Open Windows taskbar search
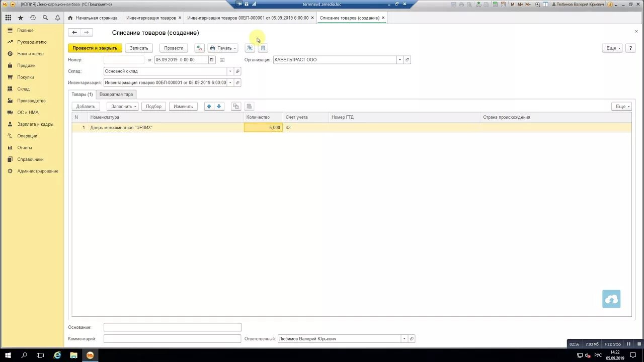Viewport: 644px width, 362px height. click(24, 355)
